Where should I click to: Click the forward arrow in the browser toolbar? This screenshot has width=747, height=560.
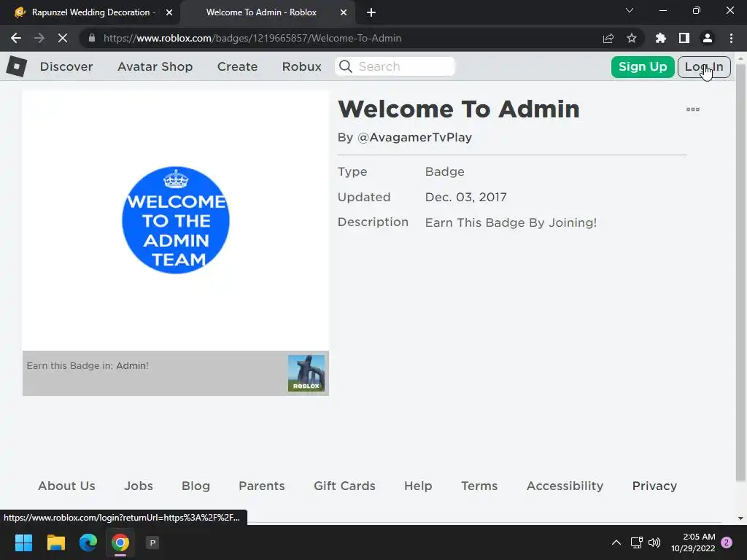pyautogui.click(x=39, y=38)
